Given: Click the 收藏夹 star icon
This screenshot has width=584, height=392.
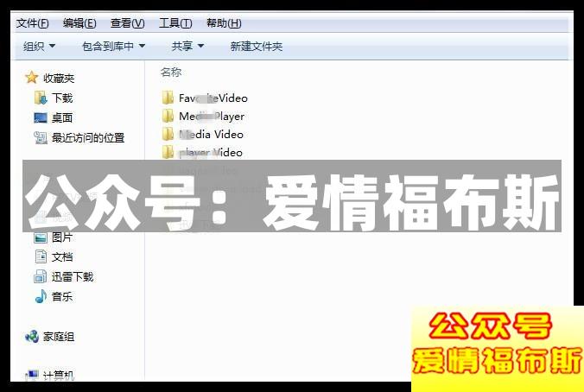Looking at the screenshot, I should [31, 78].
